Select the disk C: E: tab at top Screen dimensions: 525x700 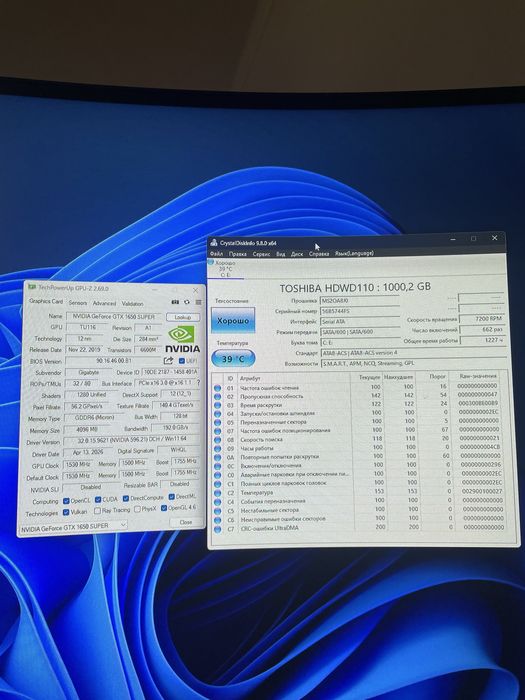[x=225, y=269]
